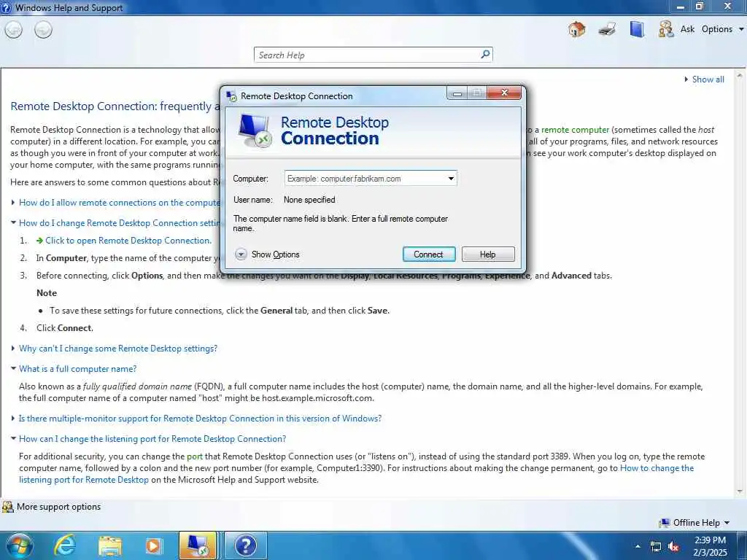The image size is (747, 560).
Task: Click the muted volume tray icon
Action: pos(673,547)
